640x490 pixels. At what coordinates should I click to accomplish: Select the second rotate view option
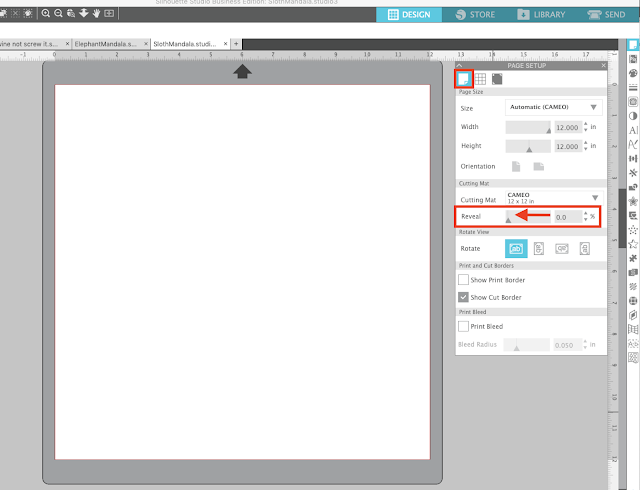pyautogui.click(x=539, y=248)
